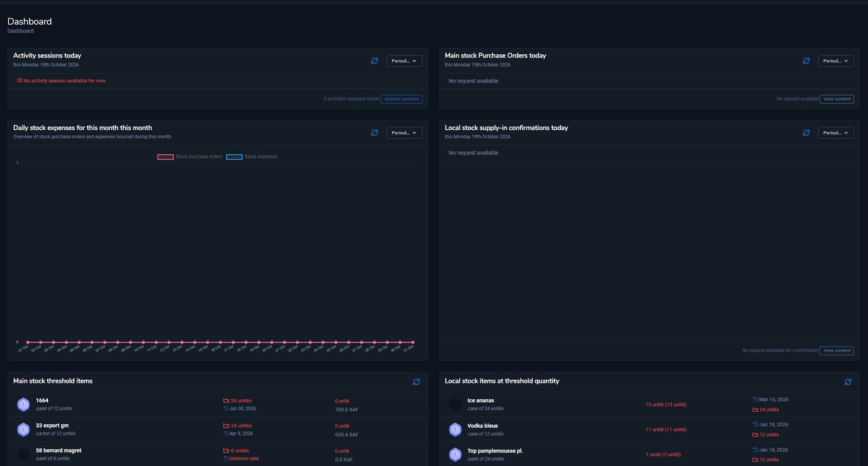Screen dimensions: 868x466
Task: Click 7 unité (7 unité) quantity
Action: (663, 455)
